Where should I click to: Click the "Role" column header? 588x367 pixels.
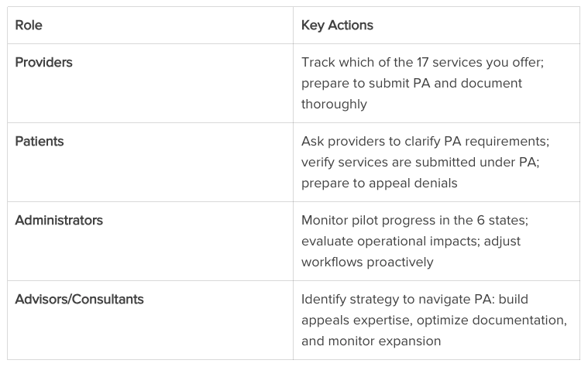29,26
